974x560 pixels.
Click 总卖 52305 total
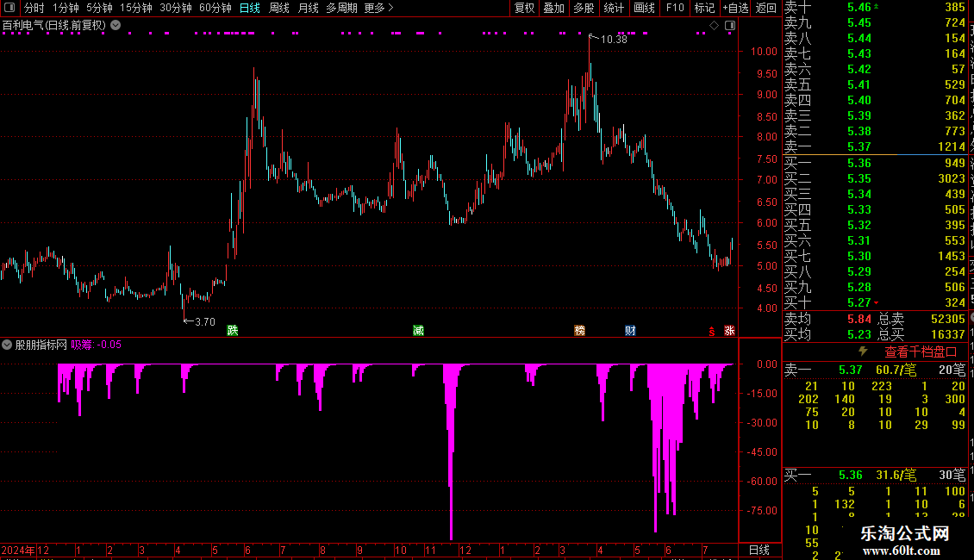921,319
